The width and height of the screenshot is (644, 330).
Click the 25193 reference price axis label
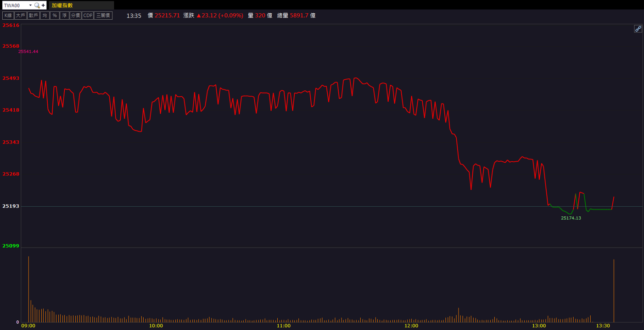[11, 206]
